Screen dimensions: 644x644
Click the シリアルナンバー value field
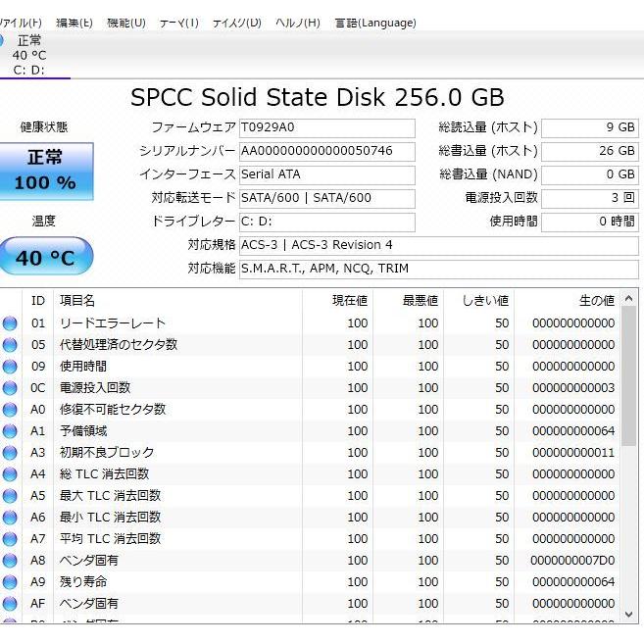327,151
